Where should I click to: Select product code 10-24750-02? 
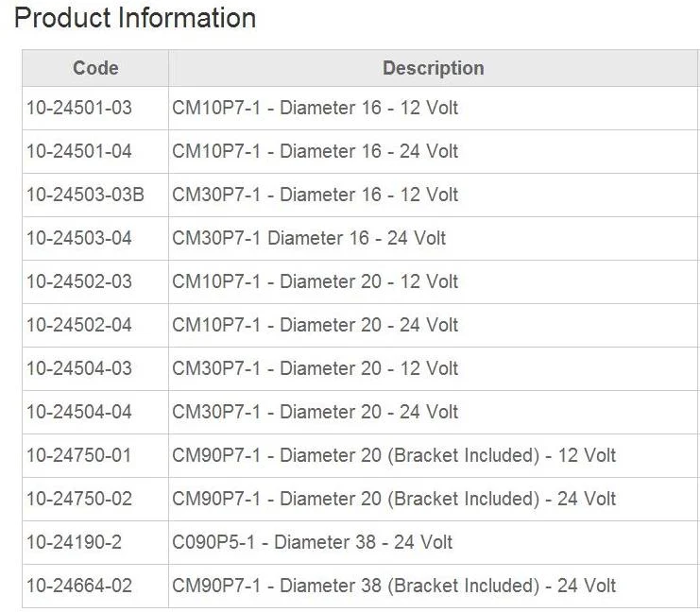(79, 499)
